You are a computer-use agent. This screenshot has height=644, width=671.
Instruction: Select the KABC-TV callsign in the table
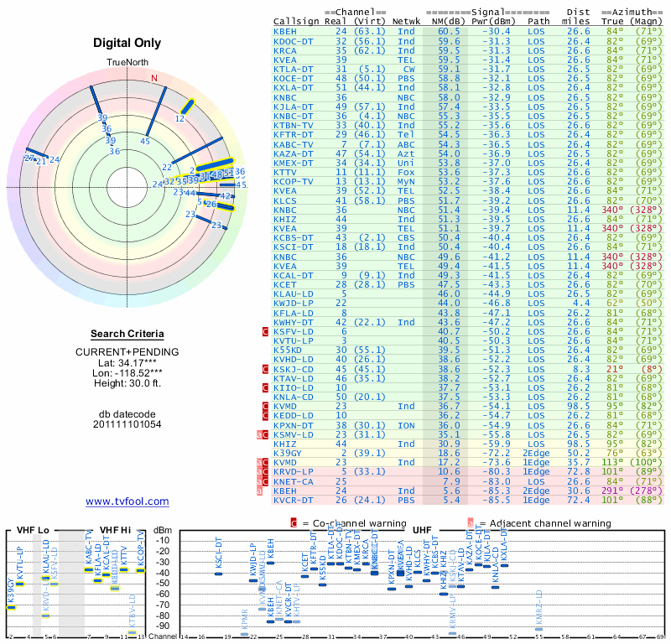[294, 144]
